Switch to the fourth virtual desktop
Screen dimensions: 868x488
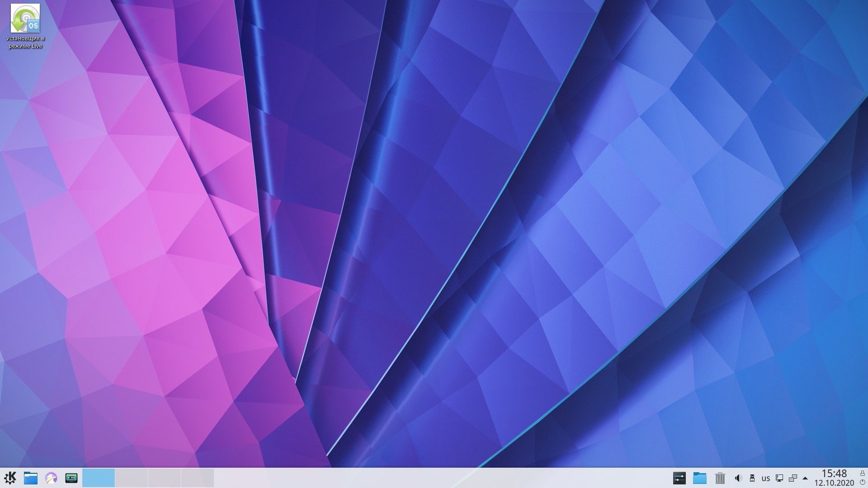pos(198,478)
